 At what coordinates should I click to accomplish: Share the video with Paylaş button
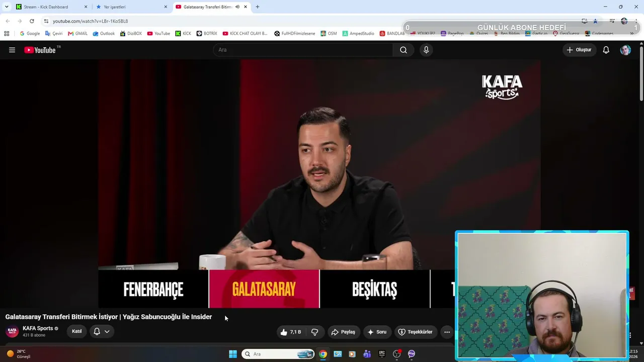coord(343,332)
